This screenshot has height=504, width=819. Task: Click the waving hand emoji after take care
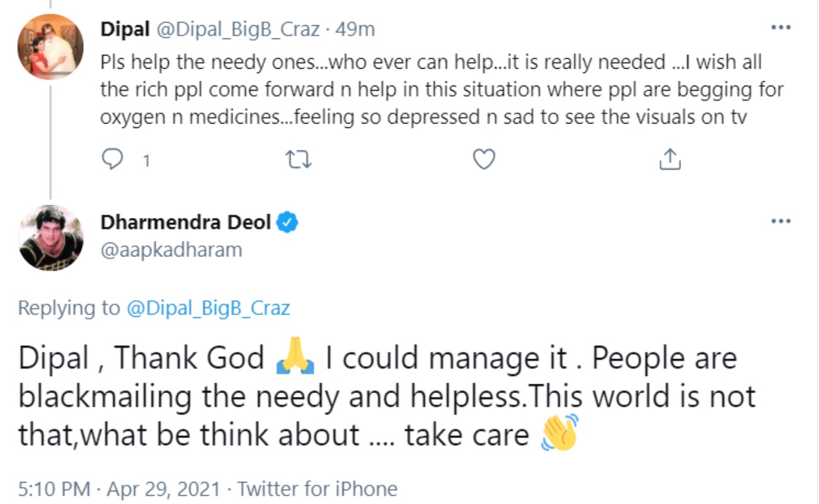point(559,434)
